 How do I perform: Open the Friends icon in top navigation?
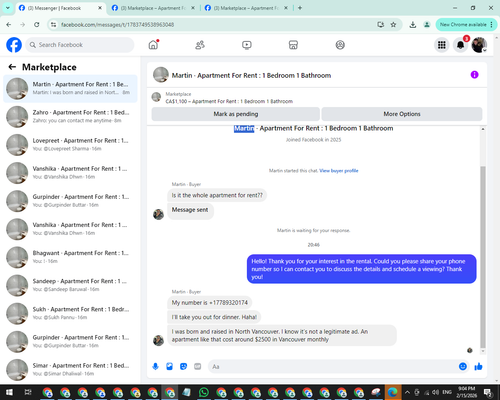point(200,45)
